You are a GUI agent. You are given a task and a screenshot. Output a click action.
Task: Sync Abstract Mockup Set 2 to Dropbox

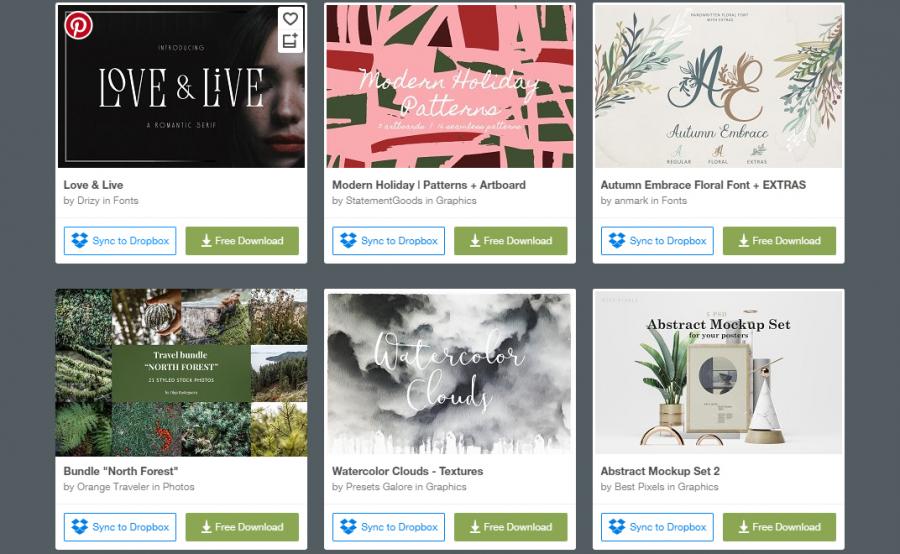click(x=657, y=527)
